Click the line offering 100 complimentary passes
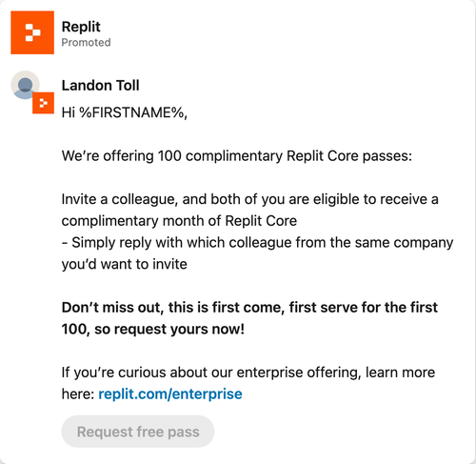This screenshot has height=464, width=476. pyautogui.click(x=237, y=156)
